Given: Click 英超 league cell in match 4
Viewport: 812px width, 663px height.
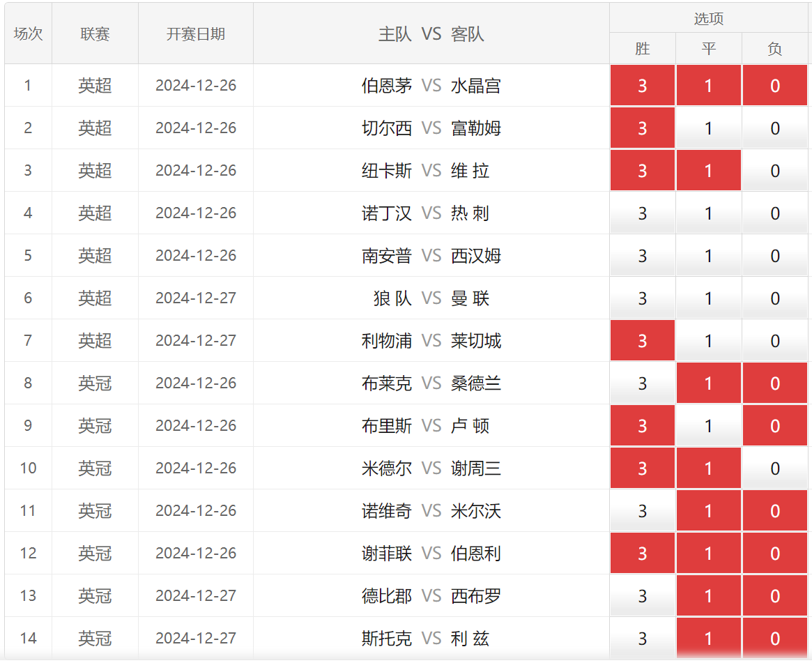Looking at the screenshot, I should [95, 213].
